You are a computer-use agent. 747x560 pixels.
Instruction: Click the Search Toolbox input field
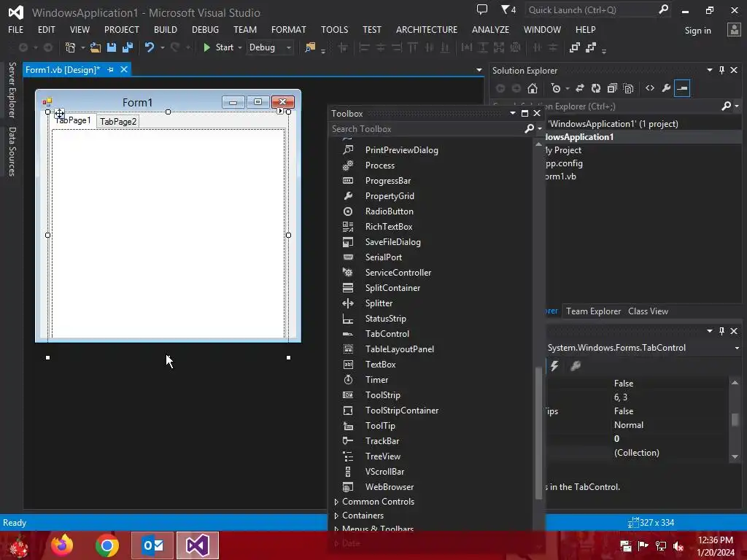(x=427, y=128)
